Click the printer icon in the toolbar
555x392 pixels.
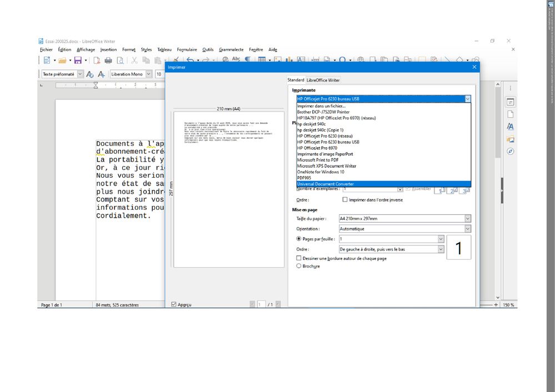108,60
